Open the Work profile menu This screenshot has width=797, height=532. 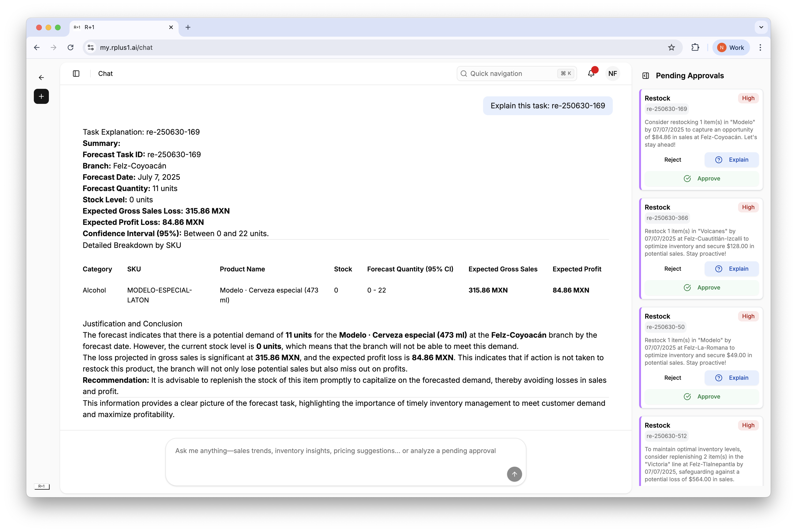[x=731, y=47]
